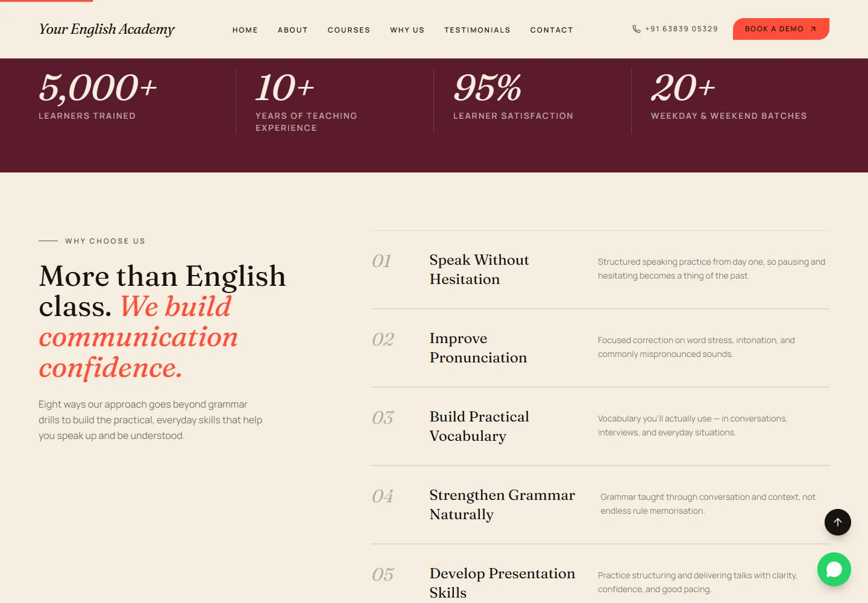
Task: Click the Years of Teaching Experience label
Action: (306, 122)
